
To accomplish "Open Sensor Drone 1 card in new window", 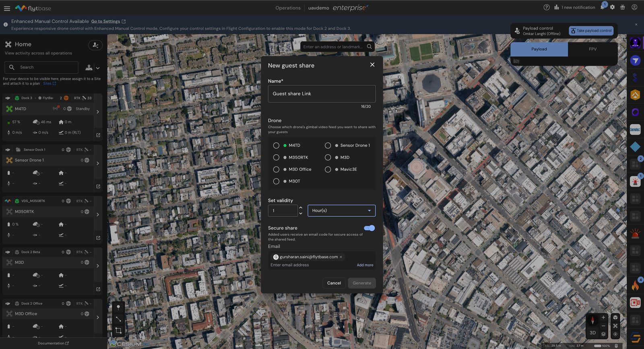I will 98,187.
